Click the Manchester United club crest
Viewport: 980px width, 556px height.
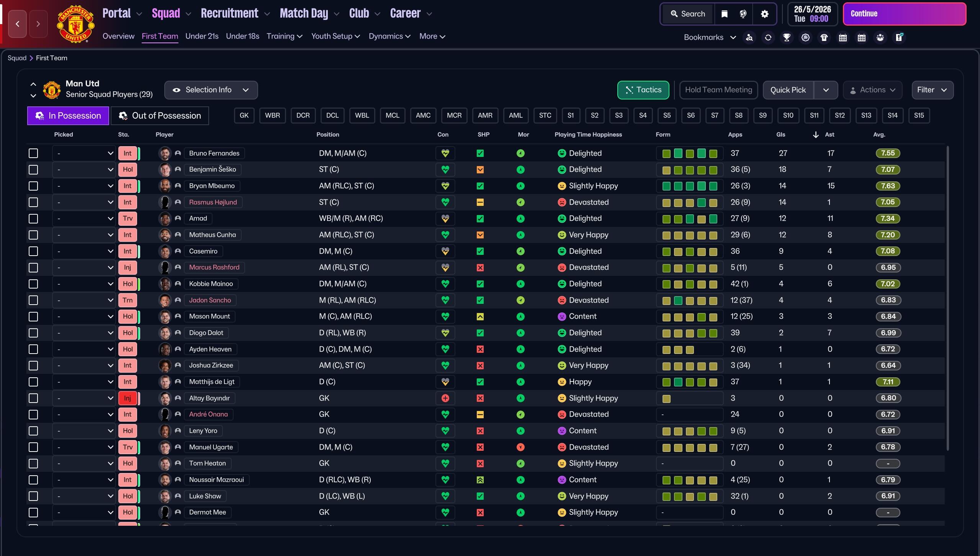[x=75, y=24]
